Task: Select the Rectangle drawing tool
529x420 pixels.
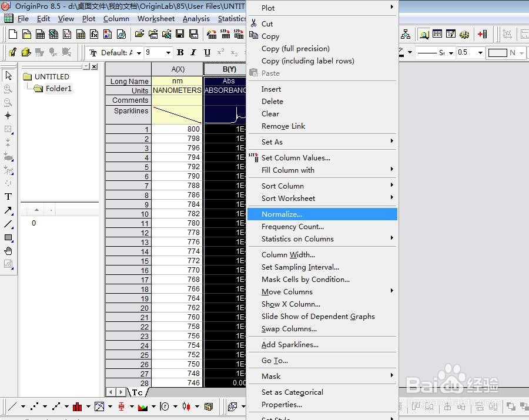Action: point(8,238)
